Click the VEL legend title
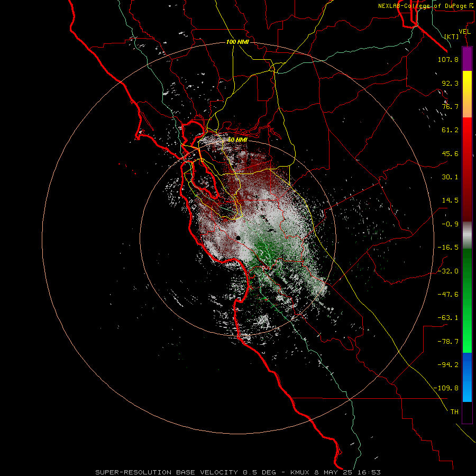This screenshot has height=476, width=476. point(464,32)
